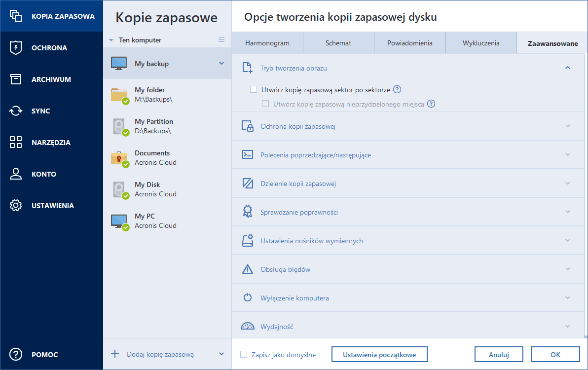Click the Anuluj button
Screen dimensions: 588x370
click(499, 354)
